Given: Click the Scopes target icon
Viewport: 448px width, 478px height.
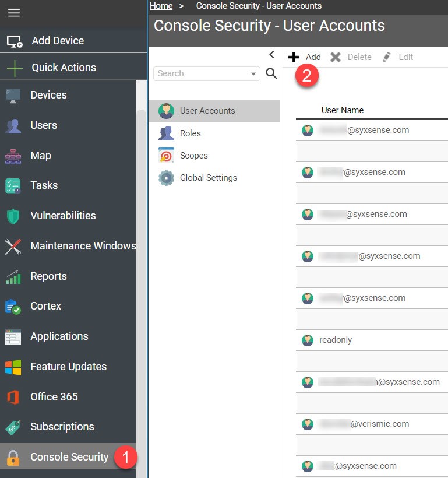Looking at the screenshot, I should coord(166,156).
